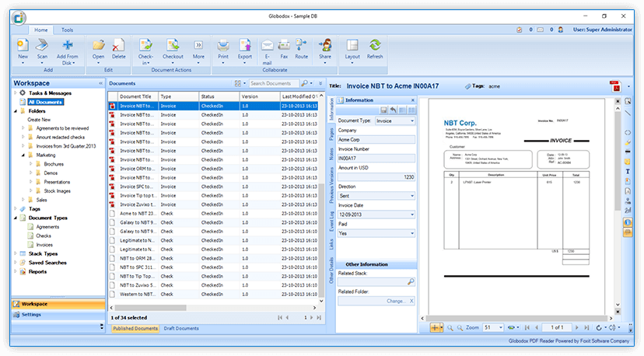Click Create New under Folders

point(39,120)
